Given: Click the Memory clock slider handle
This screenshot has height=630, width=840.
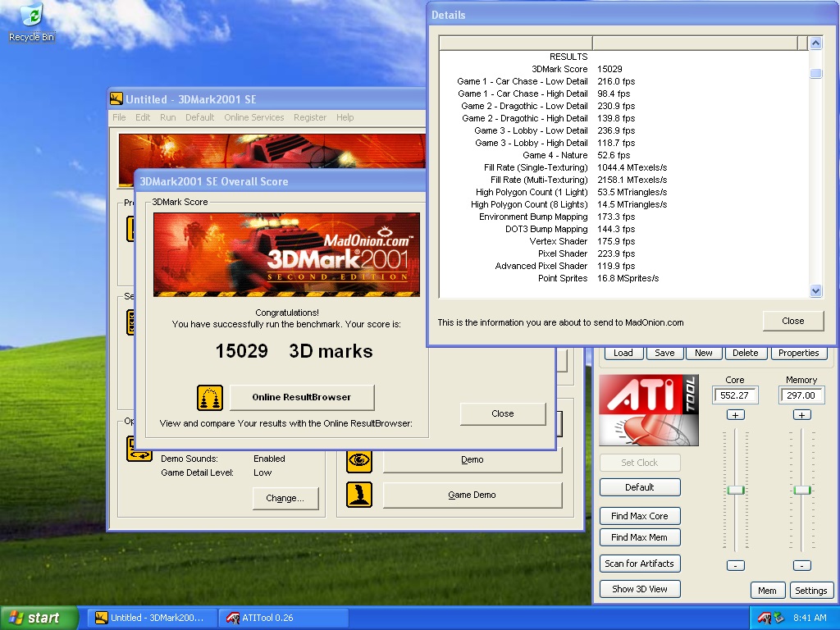Looking at the screenshot, I should coord(802,490).
